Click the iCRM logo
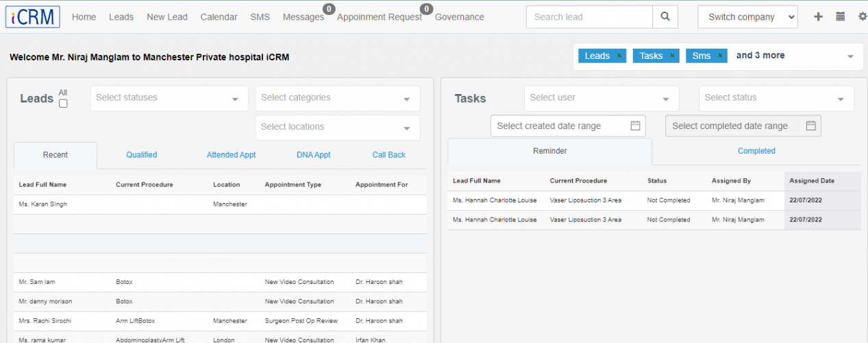 click(32, 16)
